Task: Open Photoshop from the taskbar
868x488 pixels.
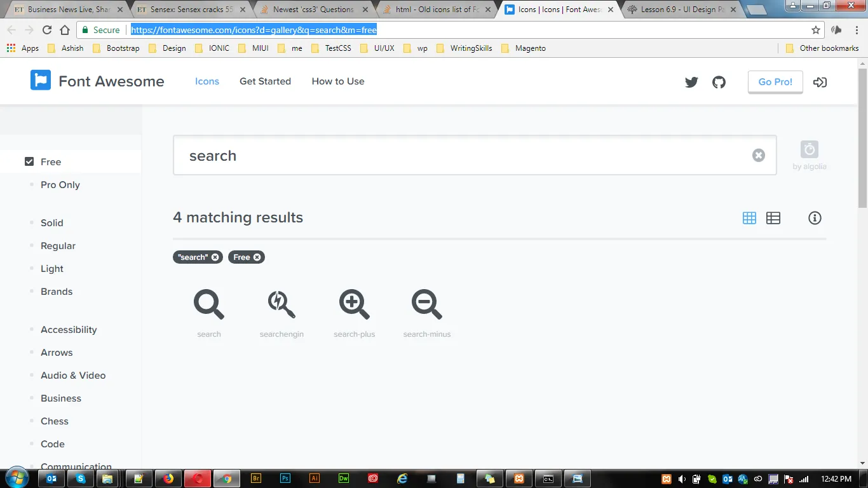Action: click(x=285, y=478)
